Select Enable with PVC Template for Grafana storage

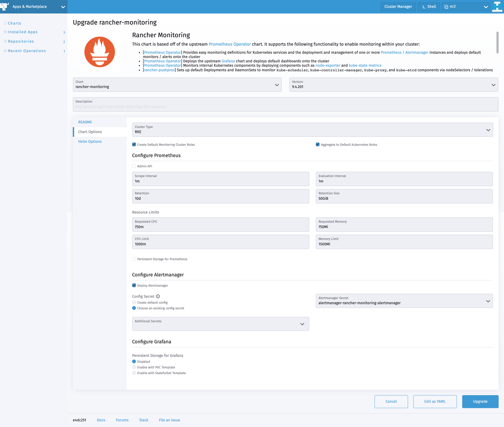tap(134, 367)
